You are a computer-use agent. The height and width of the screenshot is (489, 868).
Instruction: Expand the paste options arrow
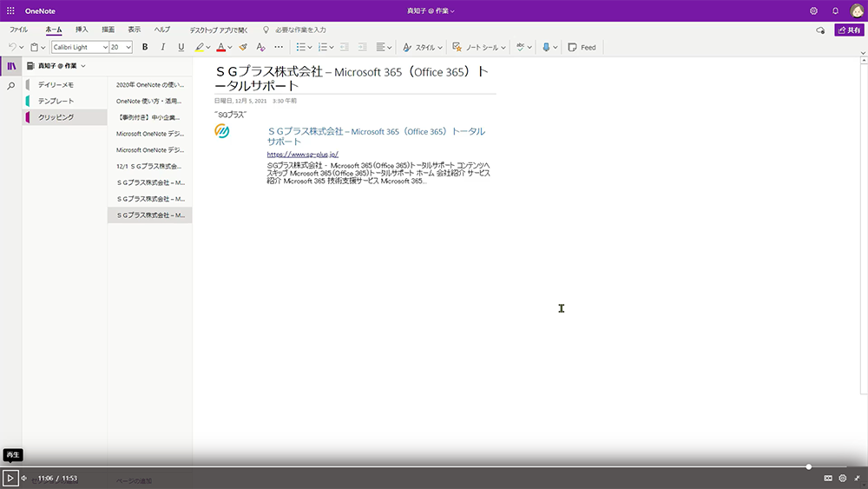point(43,47)
